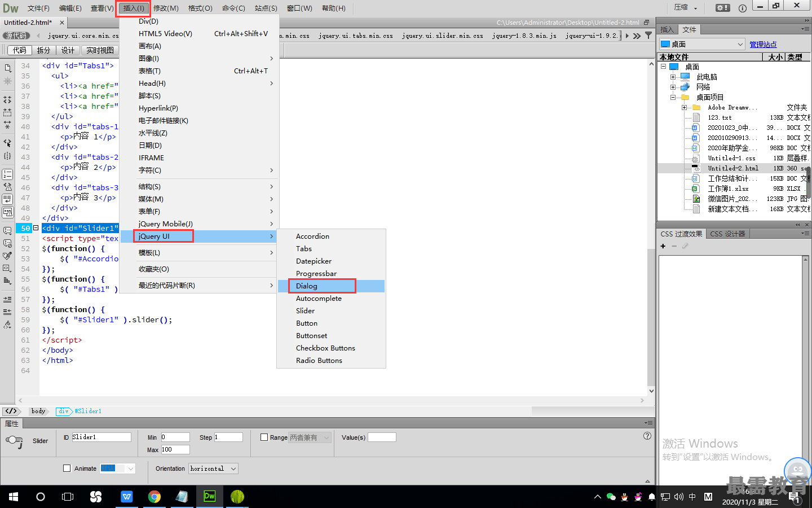
Task: Click the add CSS transition plus icon
Action: pyautogui.click(x=663, y=246)
